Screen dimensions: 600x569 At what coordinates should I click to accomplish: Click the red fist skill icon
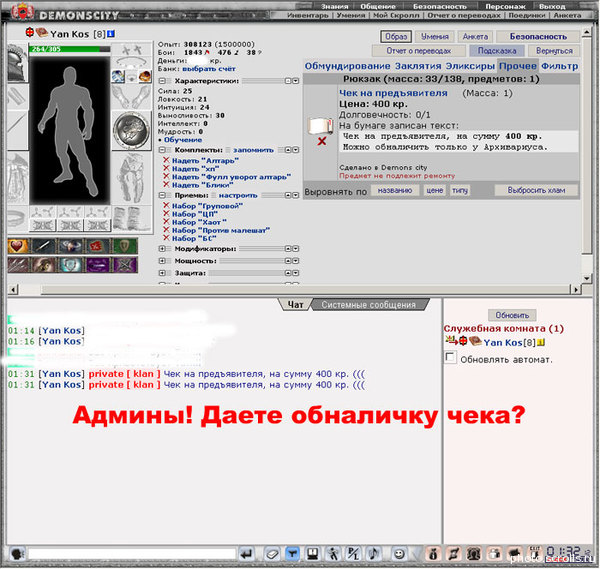click(96, 246)
